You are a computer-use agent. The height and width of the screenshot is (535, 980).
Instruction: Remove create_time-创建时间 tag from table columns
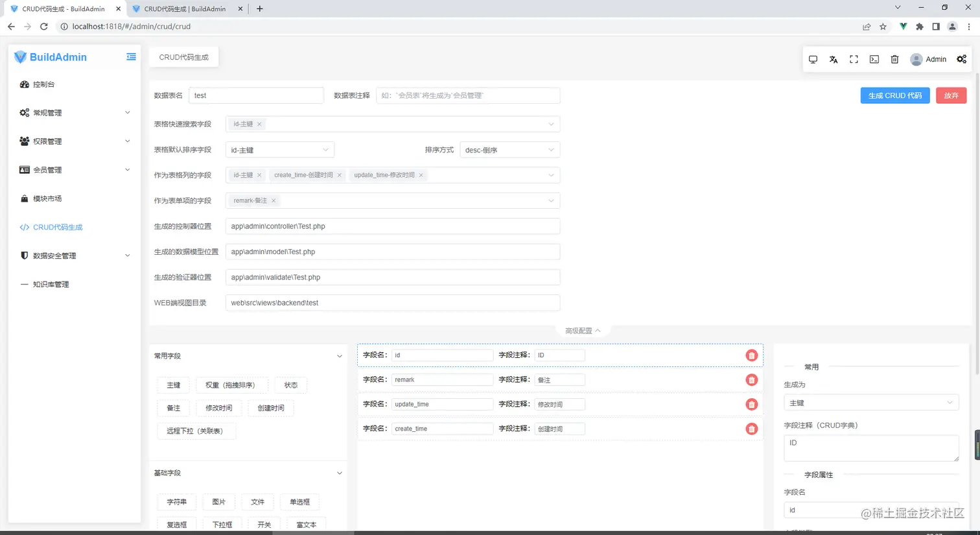coord(339,175)
